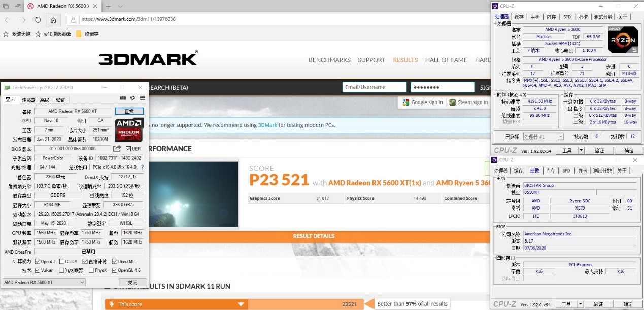Switch to 高级 tab in GPU-Z
Image resolution: width=644 pixels, height=310 pixels.
tap(45, 100)
